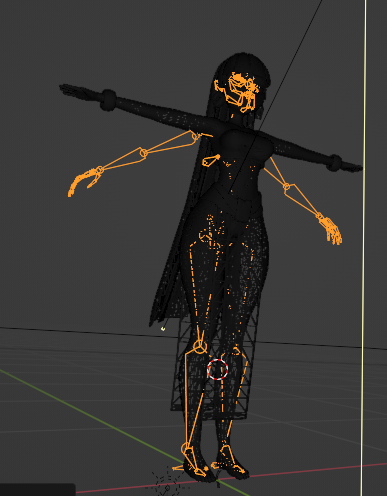
Task: Select the small orange chest bone
Action: coord(211,161)
